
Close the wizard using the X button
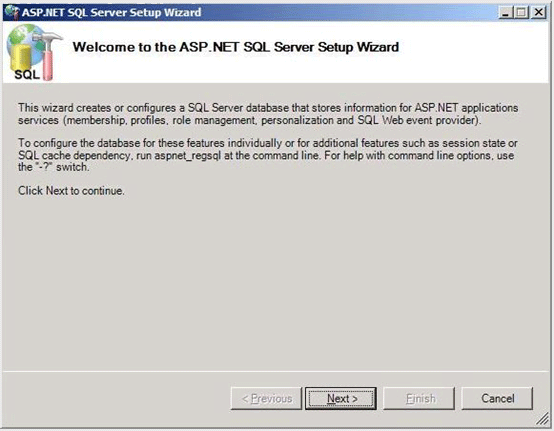coord(539,12)
